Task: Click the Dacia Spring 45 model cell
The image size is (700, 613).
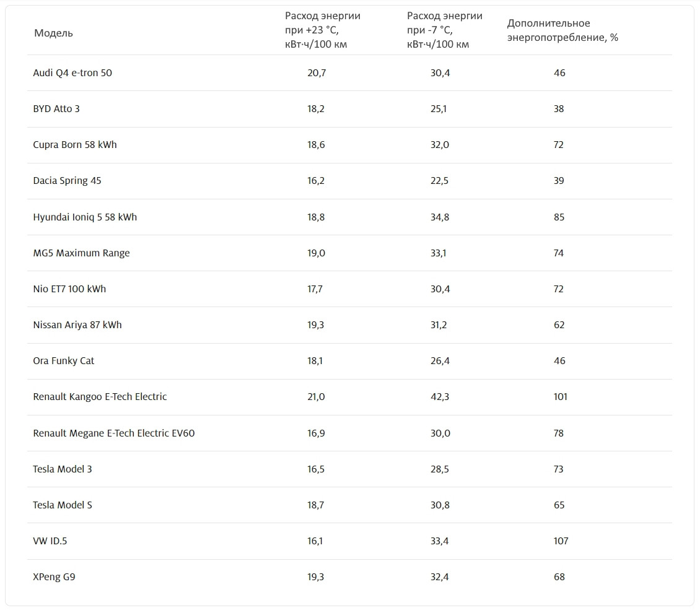Action: [67, 181]
